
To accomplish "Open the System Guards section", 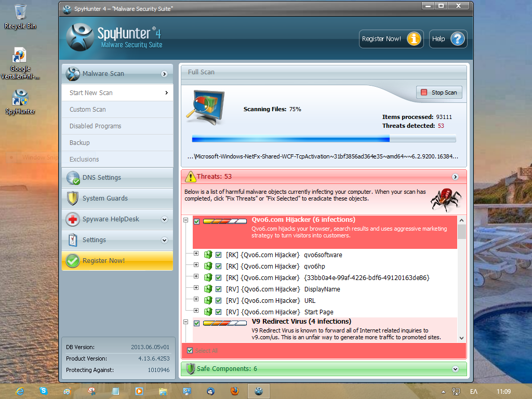I will [x=117, y=198].
